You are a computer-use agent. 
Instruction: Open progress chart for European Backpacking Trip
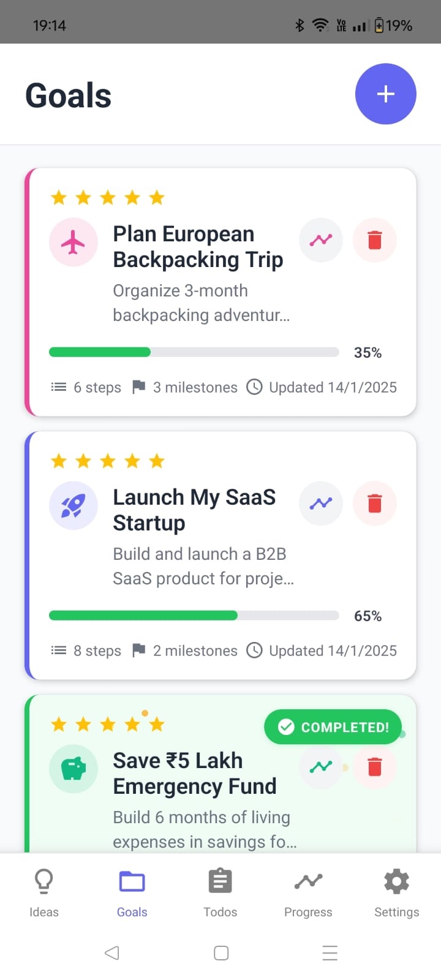click(x=320, y=240)
